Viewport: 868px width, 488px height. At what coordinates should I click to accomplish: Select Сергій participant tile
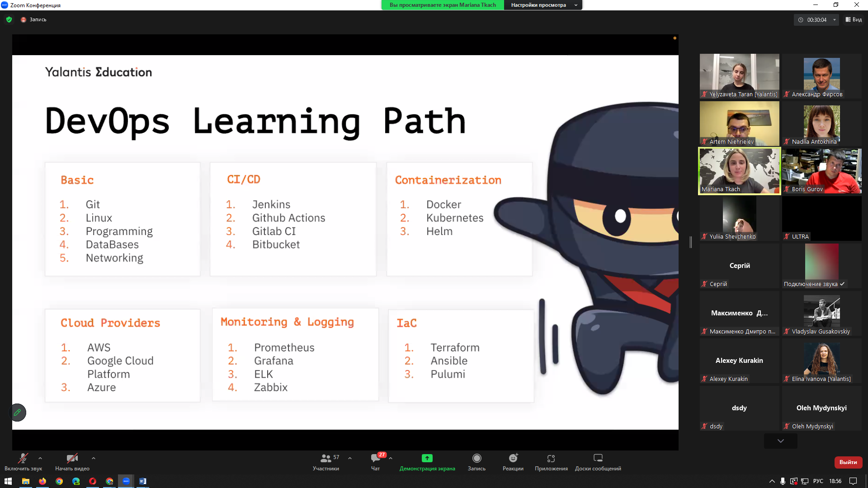740,266
